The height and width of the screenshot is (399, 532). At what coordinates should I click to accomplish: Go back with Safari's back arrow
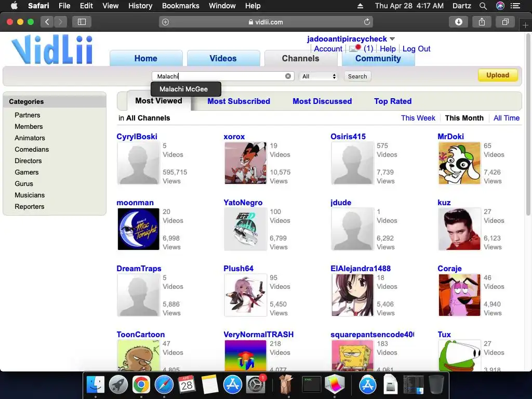(x=47, y=22)
